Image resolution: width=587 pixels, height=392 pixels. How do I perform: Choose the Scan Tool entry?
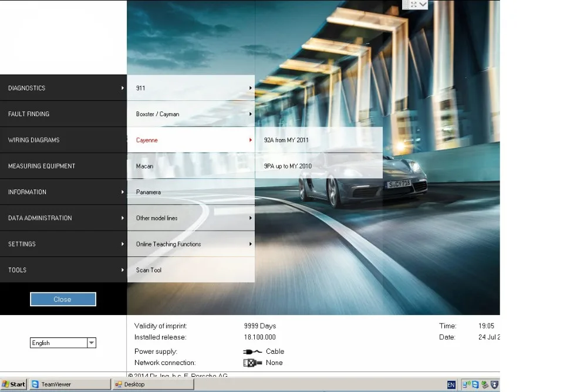[191, 270]
